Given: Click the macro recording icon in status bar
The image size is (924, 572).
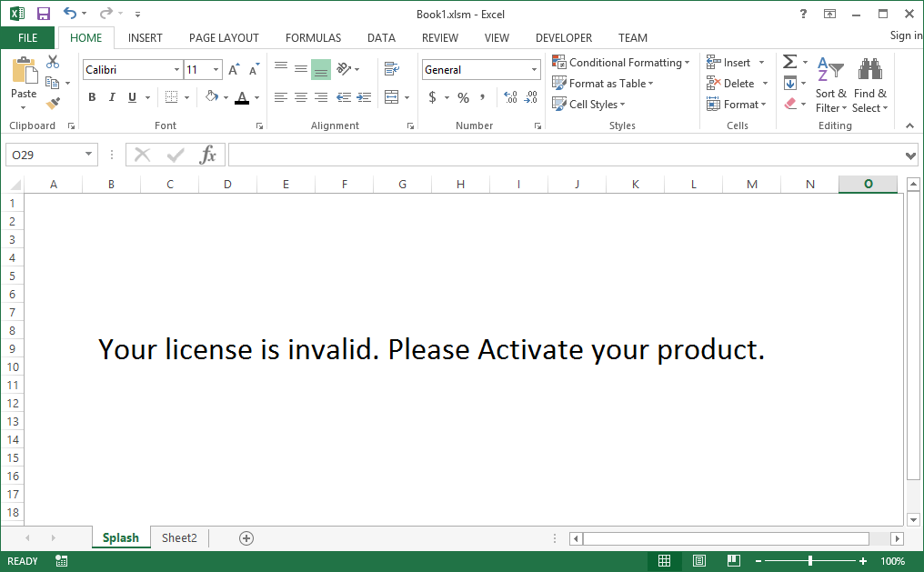Looking at the screenshot, I should 61,561.
